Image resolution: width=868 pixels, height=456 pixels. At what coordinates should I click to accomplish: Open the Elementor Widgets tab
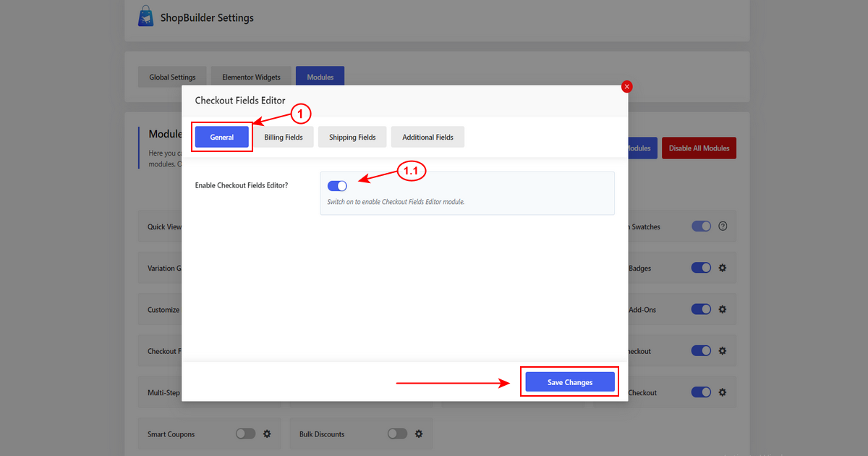click(x=252, y=77)
